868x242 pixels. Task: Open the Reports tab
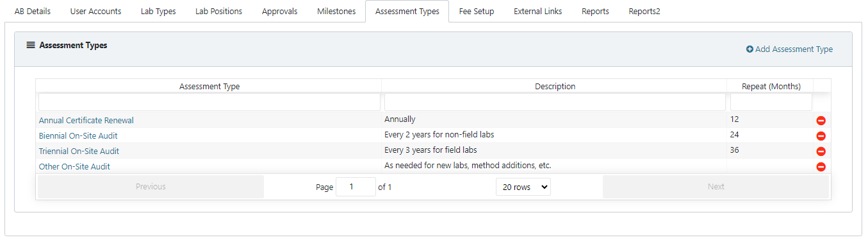tap(595, 12)
